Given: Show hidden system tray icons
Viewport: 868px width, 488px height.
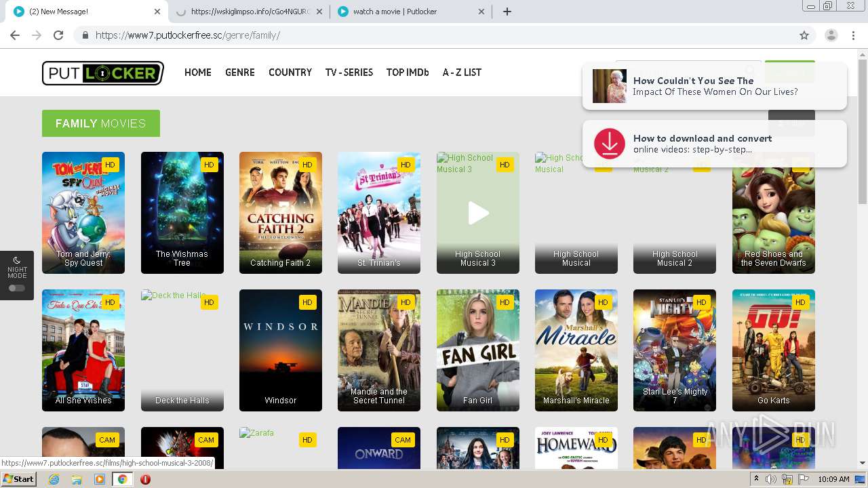Looking at the screenshot, I should 757,479.
